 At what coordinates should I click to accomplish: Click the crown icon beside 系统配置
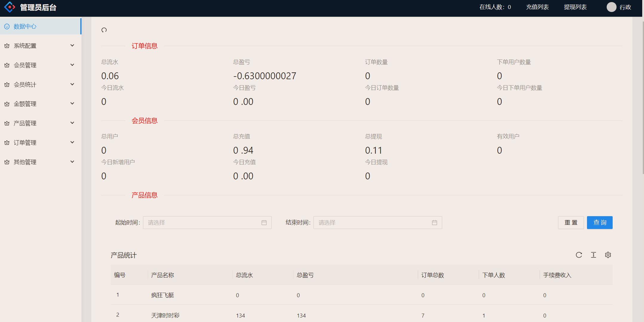click(7, 46)
